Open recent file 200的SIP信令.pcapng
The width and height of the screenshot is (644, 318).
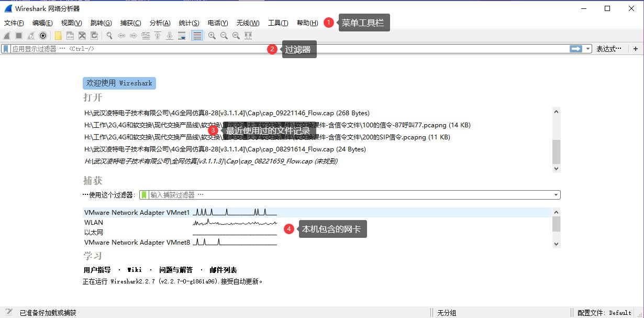pyautogui.click(x=267, y=137)
